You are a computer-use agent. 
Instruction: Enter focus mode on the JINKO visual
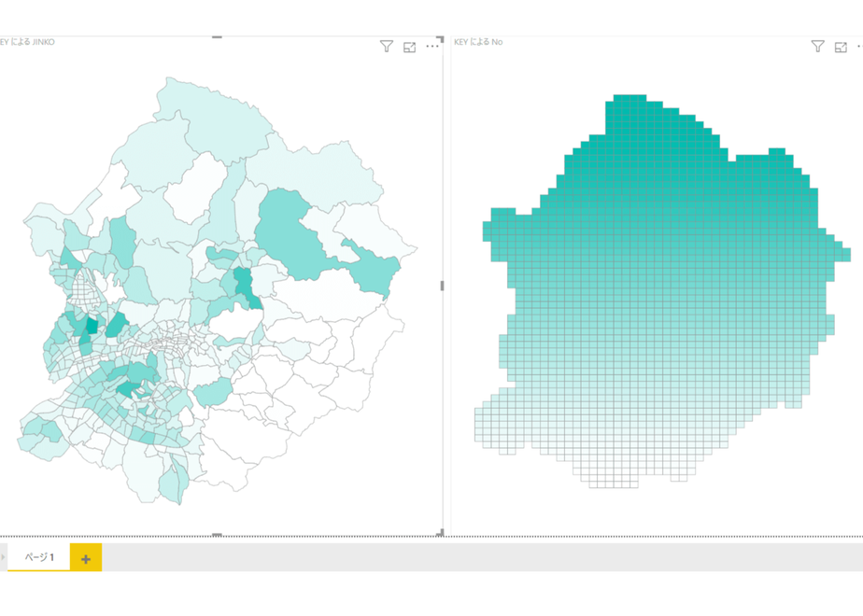point(409,48)
